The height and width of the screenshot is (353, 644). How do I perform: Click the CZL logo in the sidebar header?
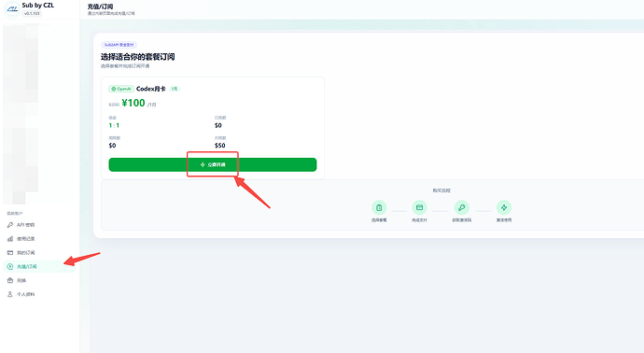click(12, 9)
